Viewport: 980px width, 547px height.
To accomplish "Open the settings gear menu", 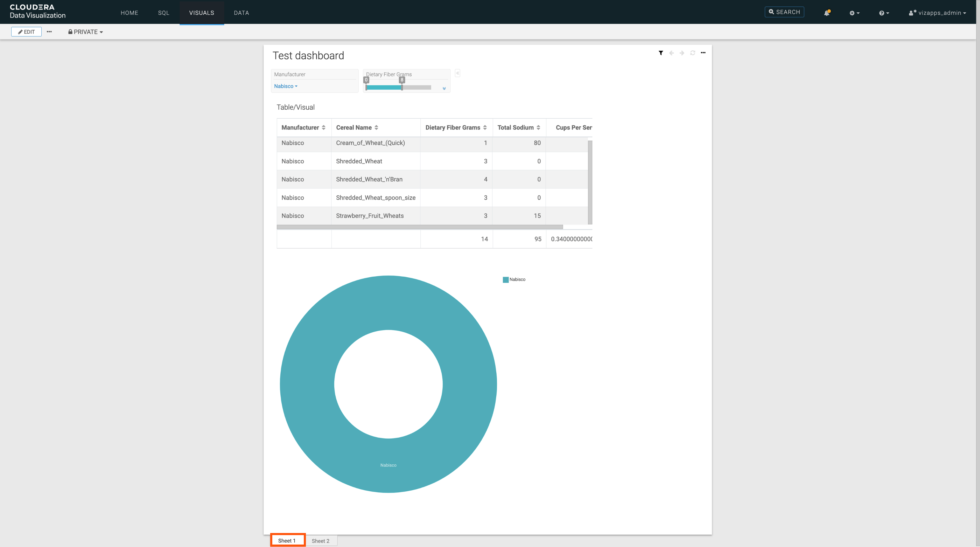I will [854, 13].
